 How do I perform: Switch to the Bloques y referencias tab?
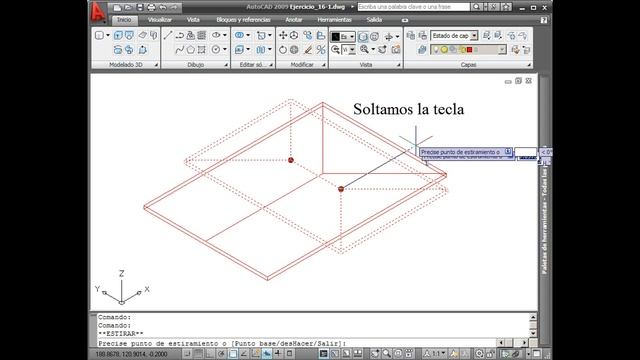pos(243,20)
